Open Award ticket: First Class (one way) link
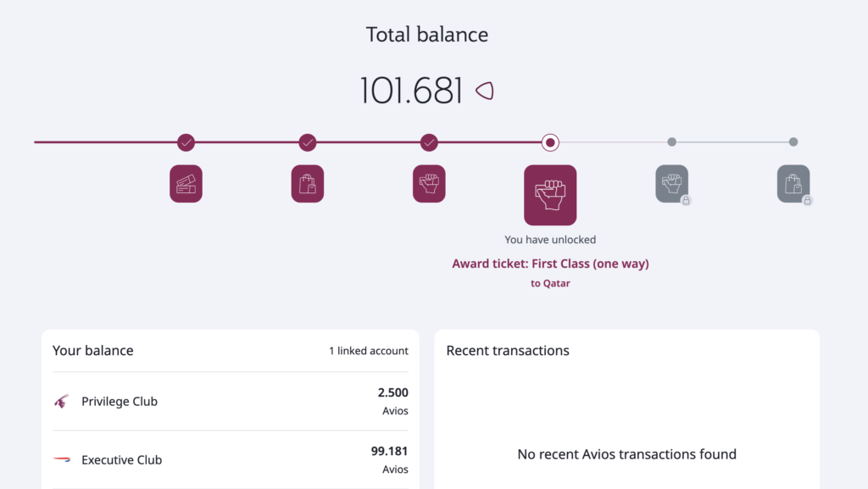 tap(550, 264)
